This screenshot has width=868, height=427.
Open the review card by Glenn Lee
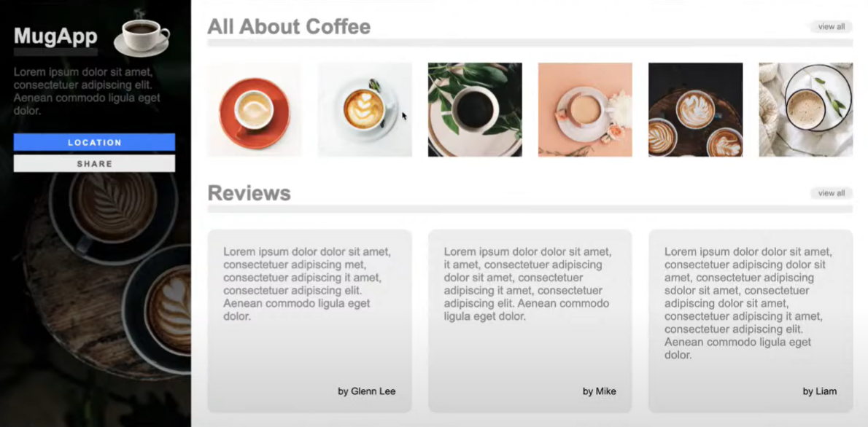(x=309, y=321)
